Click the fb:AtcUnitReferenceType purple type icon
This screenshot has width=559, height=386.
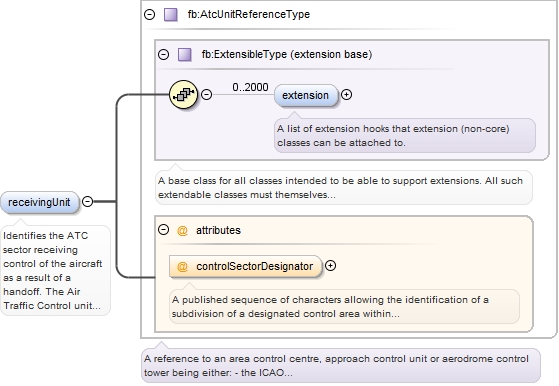[x=171, y=15]
